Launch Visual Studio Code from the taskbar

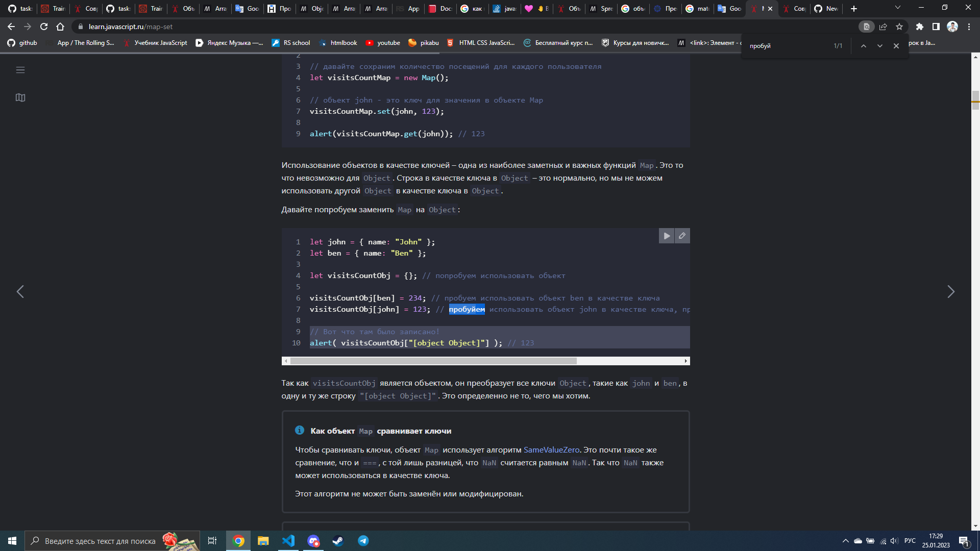click(288, 541)
